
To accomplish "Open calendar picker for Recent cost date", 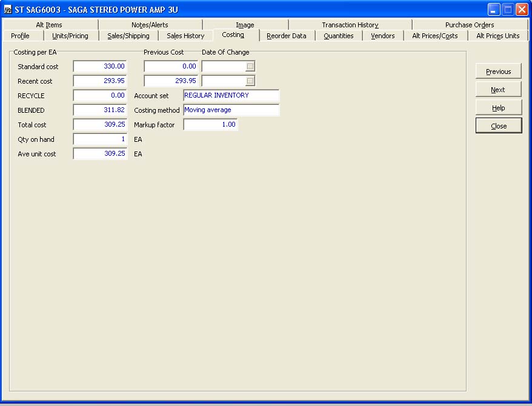I will (x=250, y=81).
